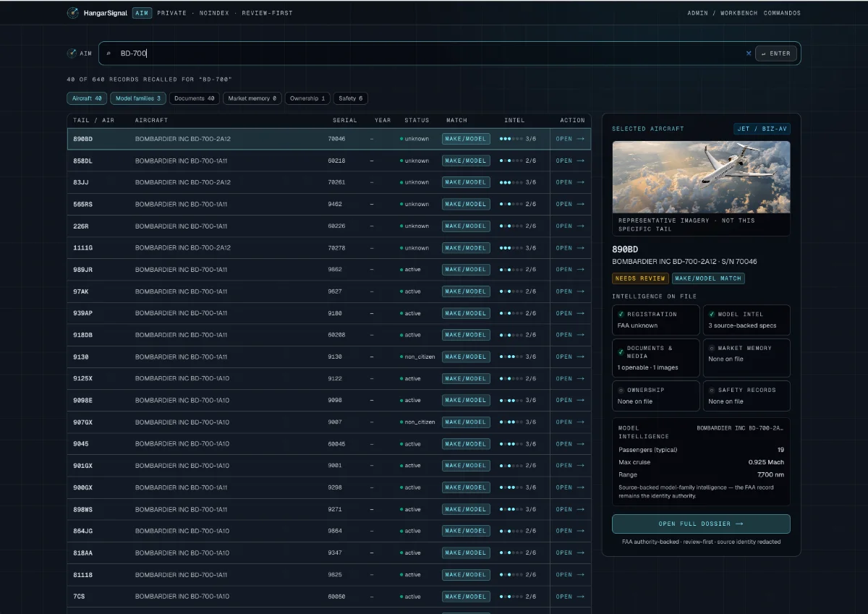Clear the search with the X icon

(749, 53)
